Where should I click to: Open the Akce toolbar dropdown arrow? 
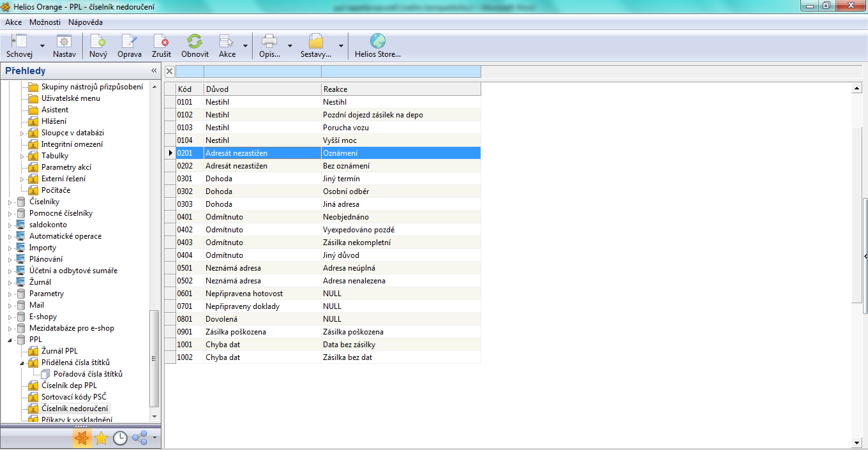[x=245, y=46]
